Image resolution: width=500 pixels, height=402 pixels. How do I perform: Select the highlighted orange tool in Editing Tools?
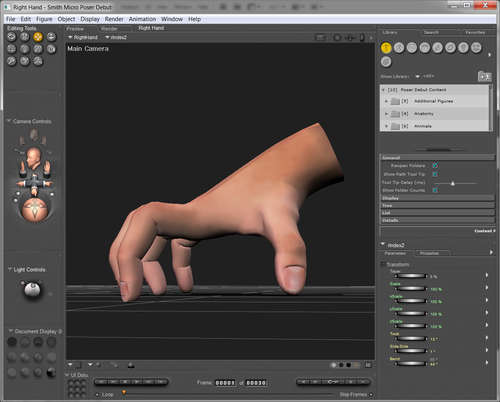(x=38, y=37)
